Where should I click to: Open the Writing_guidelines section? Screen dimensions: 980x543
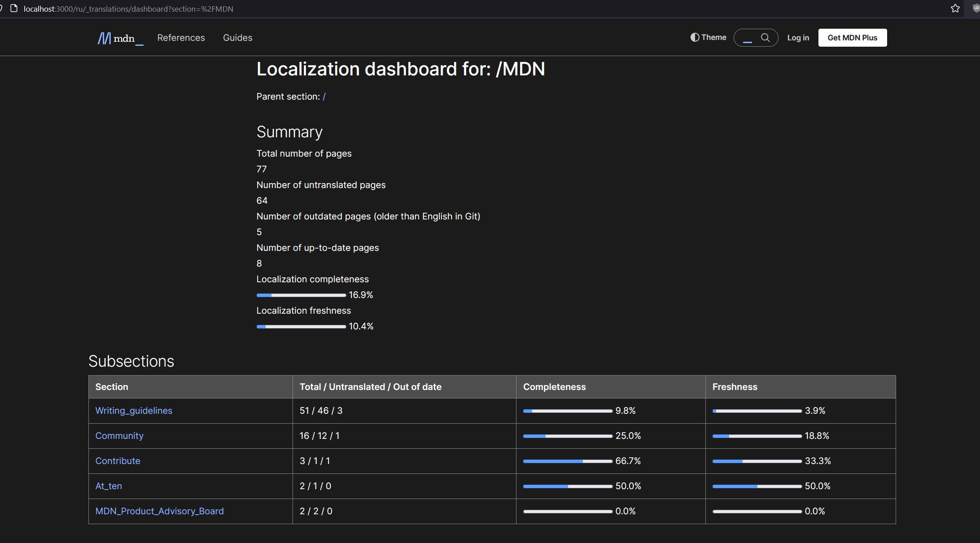click(134, 411)
